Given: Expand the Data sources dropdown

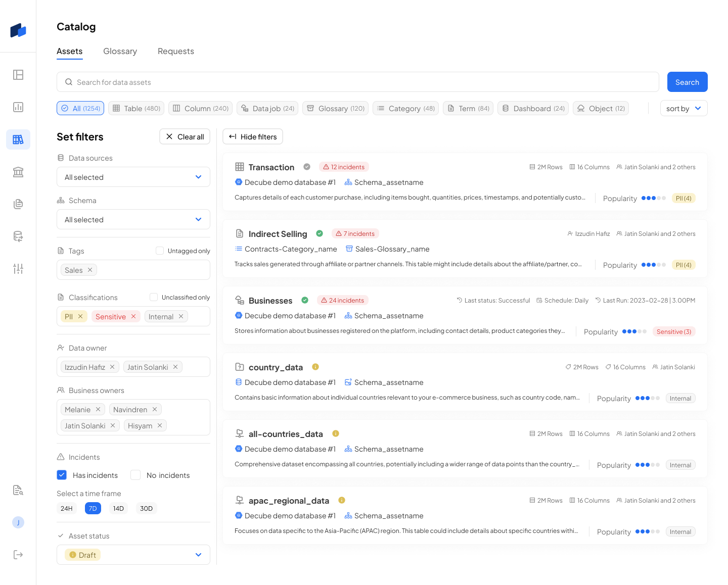Looking at the screenshot, I should pyautogui.click(x=133, y=177).
